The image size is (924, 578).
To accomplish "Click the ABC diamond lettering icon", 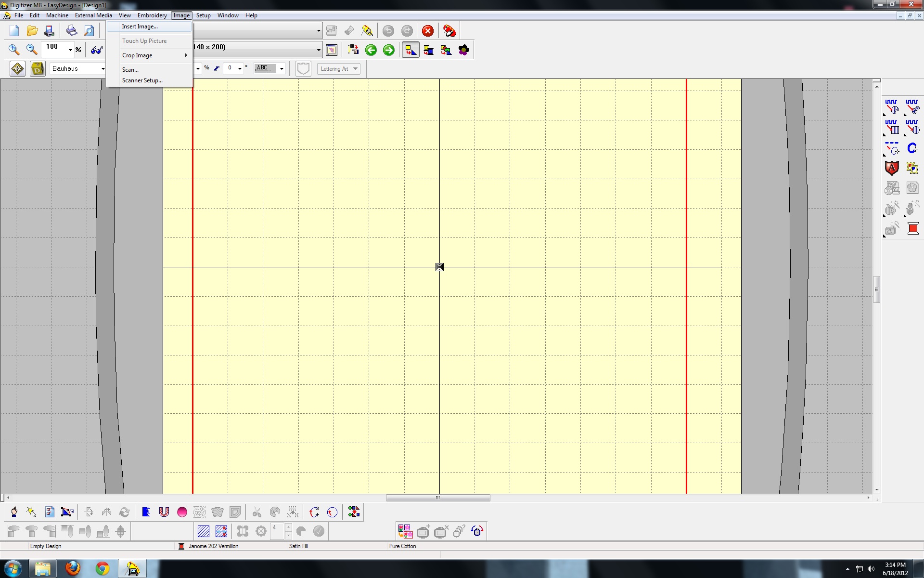I will click(18, 69).
